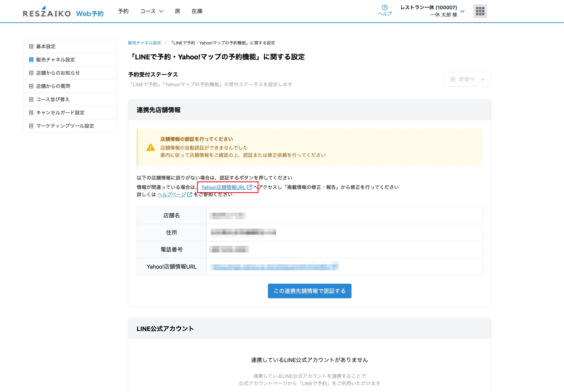Click 販売チャネル設定 breadcrumb link

point(144,43)
